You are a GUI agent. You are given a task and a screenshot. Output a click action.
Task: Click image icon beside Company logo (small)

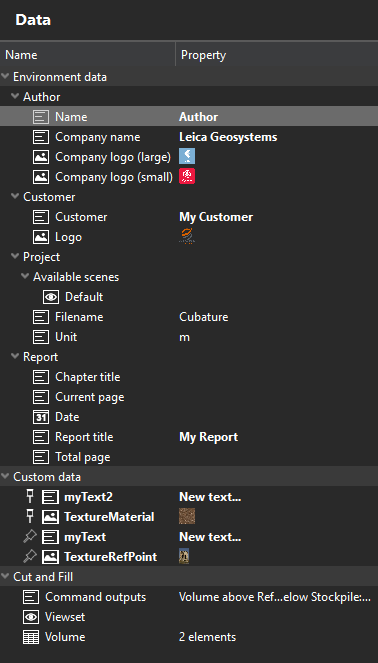(x=41, y=177)
